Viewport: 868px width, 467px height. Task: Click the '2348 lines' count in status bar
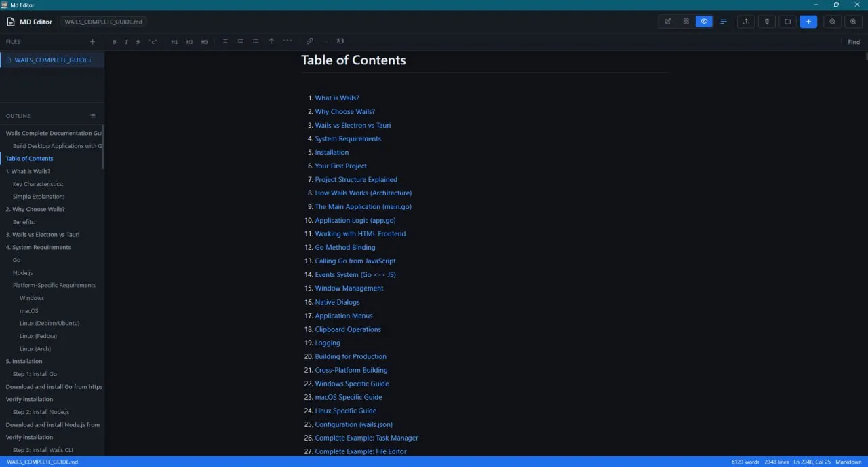click(x=776, y=462)
